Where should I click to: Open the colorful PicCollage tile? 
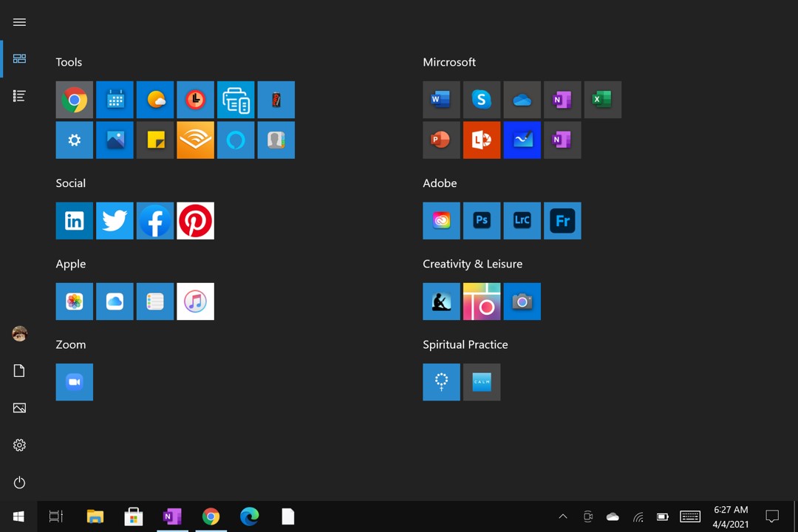pyautogui.click(x=482, y=301)
